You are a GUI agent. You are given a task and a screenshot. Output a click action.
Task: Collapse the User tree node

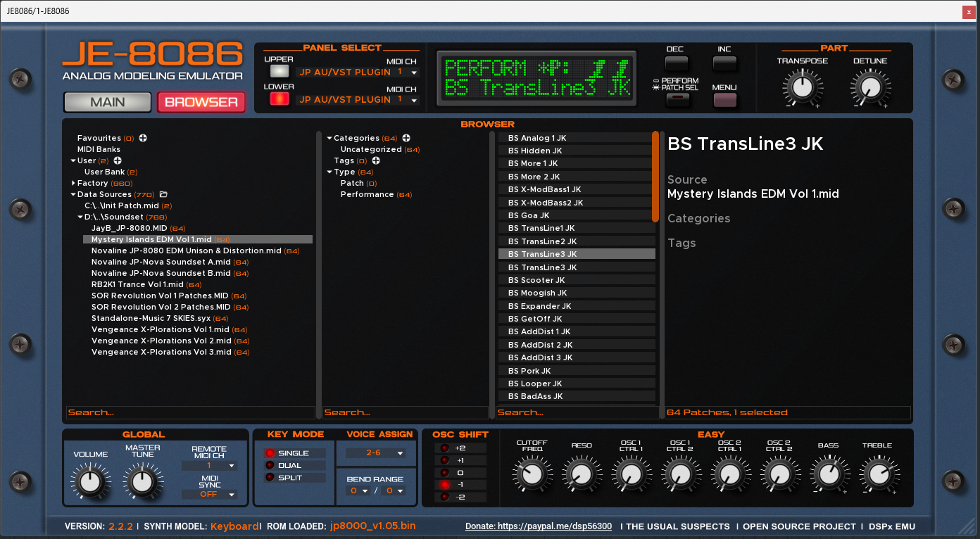tap(73, 161)
